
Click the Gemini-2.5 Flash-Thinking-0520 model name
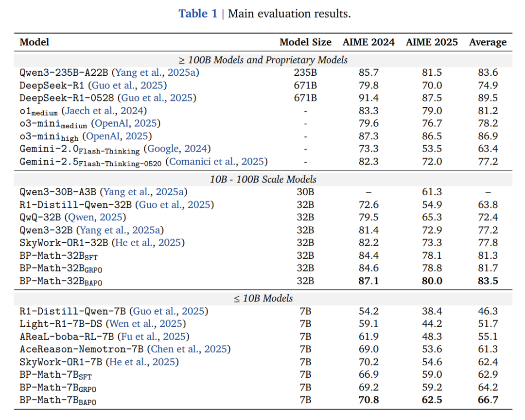tap(90, 162)
